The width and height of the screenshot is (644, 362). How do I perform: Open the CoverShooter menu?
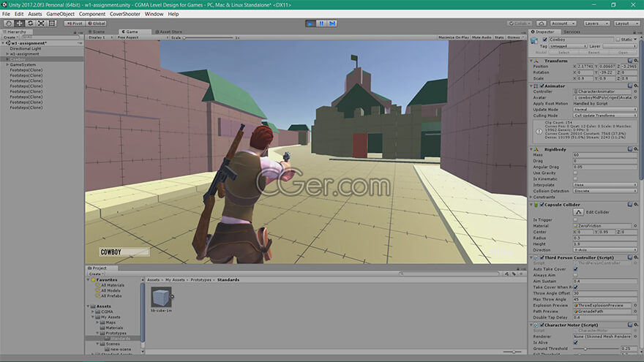(125, 14)
